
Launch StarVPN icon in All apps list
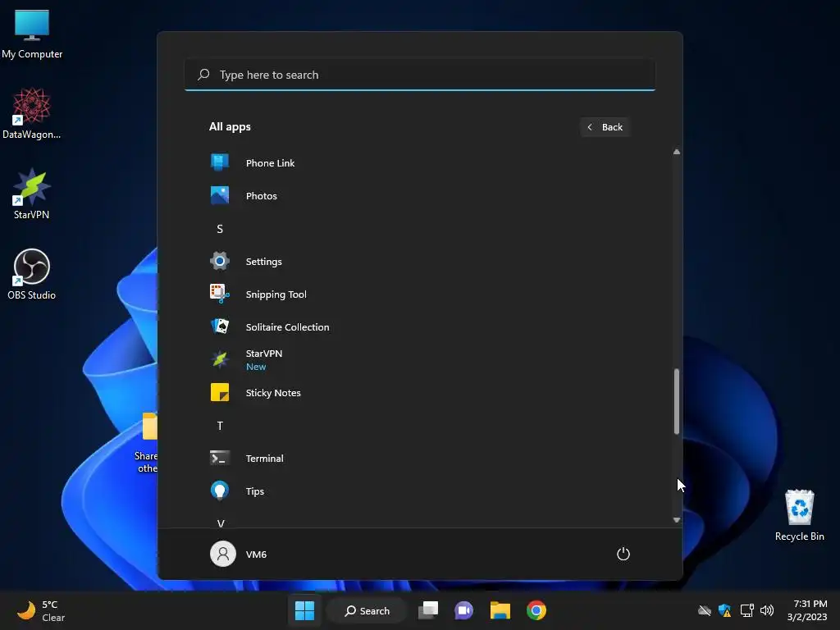tap(220, 359)
